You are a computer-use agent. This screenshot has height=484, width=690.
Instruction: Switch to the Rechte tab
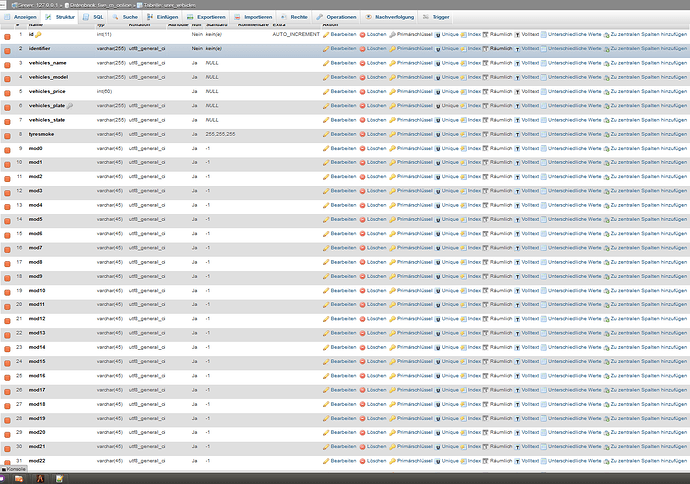click(x=294, y=17)
